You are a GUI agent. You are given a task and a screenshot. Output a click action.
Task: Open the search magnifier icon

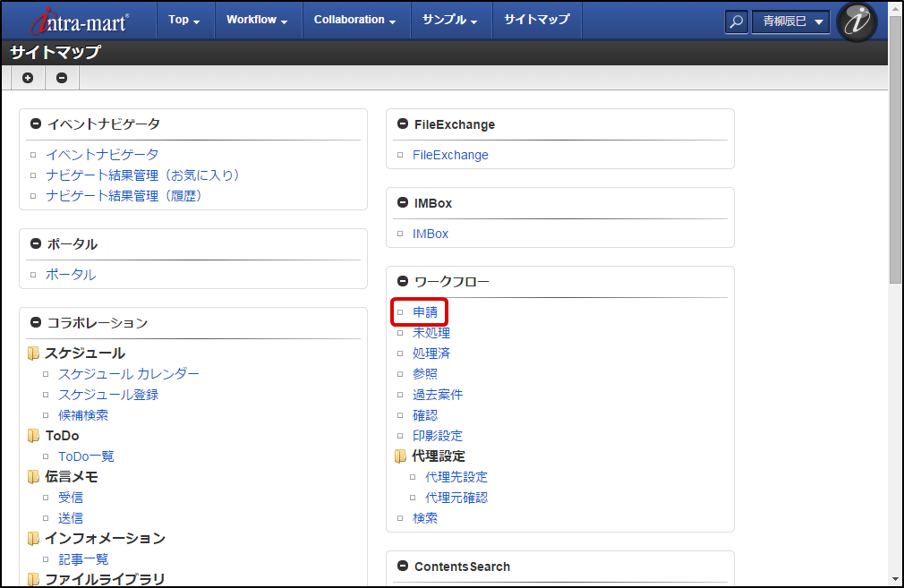[x=736, y=21]
